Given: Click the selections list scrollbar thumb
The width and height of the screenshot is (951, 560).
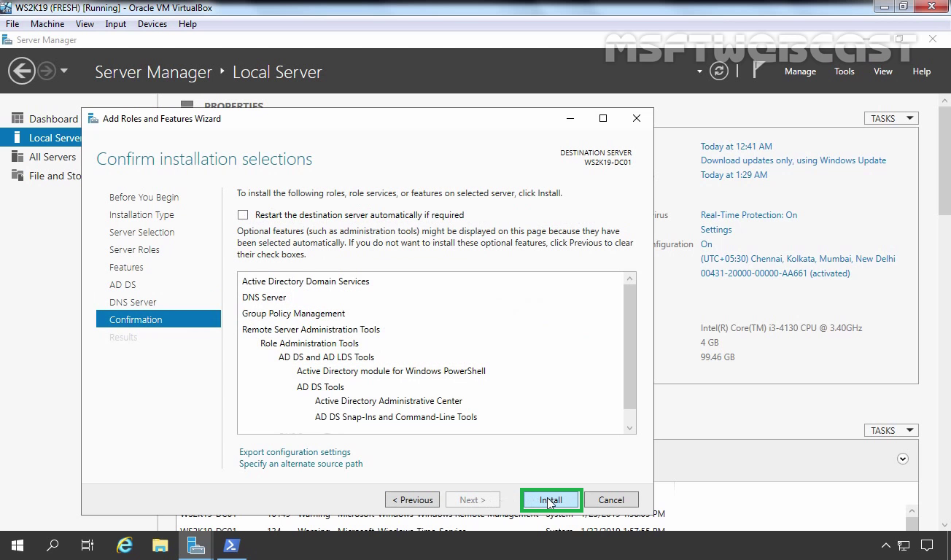Looking at the screenshot, I should tap(630, 346).
